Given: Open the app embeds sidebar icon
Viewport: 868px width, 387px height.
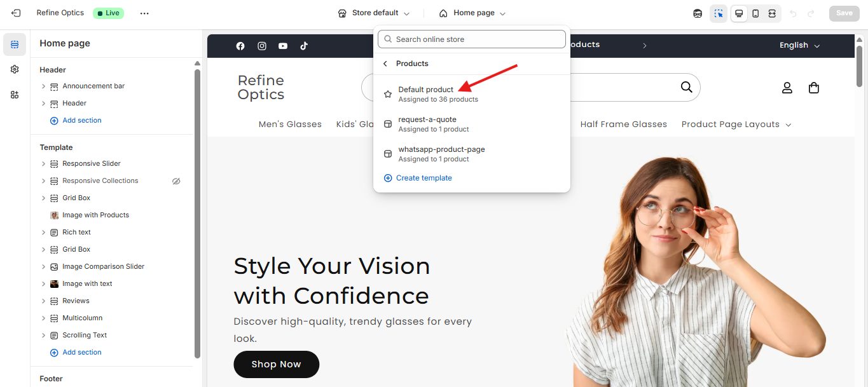Looking at the screenshot, I should coord(15,95).
